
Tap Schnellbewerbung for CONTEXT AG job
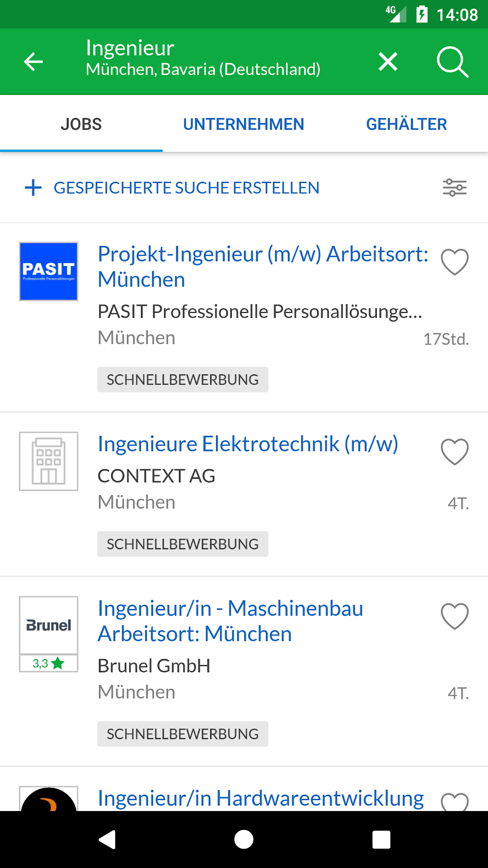point(183,544)
